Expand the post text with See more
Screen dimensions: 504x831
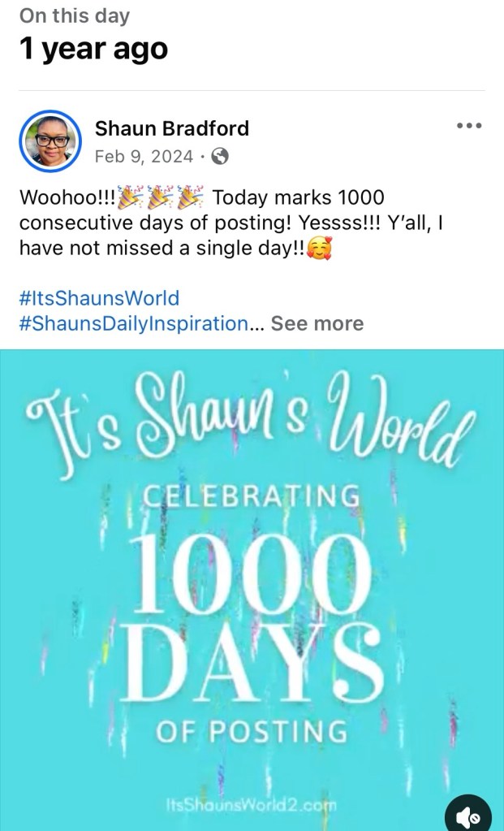coord(317,323)
